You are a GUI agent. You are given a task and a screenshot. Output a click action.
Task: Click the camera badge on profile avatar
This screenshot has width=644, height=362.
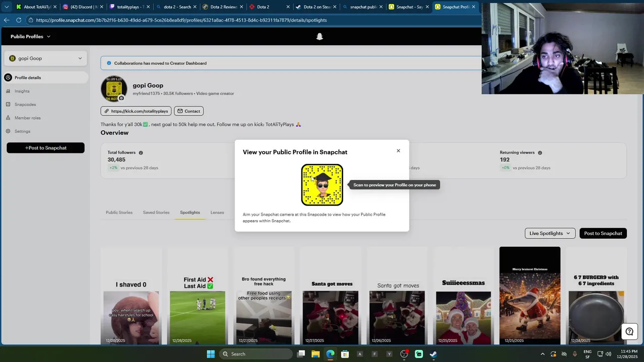pyautogui.click(x=121, y=98)
